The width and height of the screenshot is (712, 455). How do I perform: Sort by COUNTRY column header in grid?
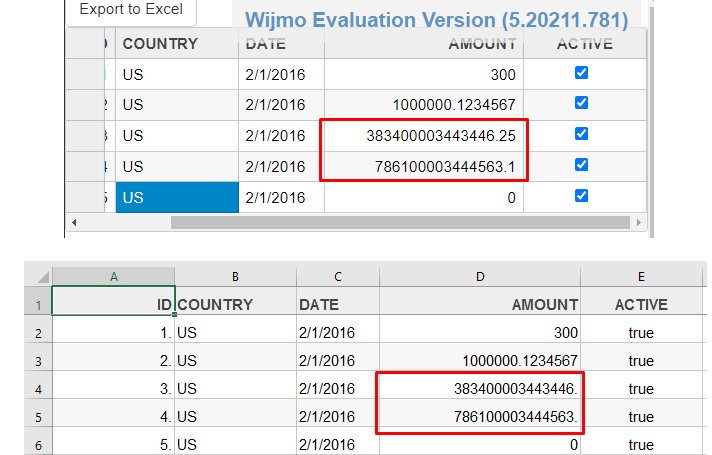(177, 44)
